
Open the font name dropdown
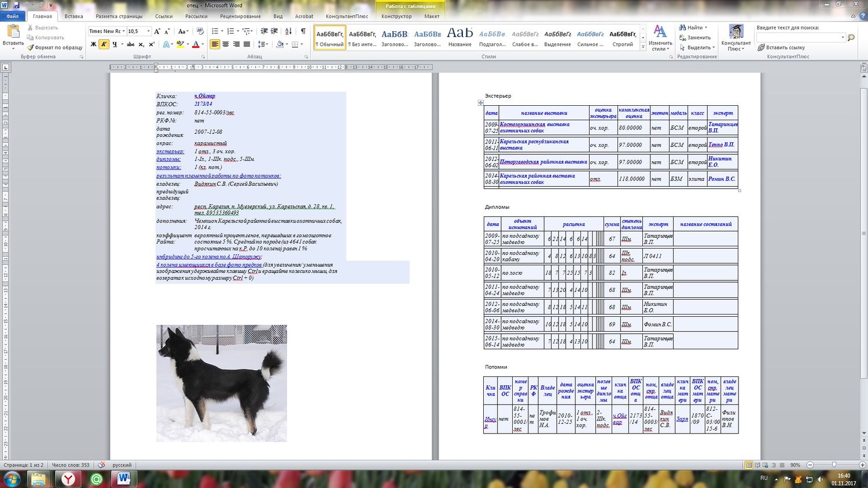(123, 31)
